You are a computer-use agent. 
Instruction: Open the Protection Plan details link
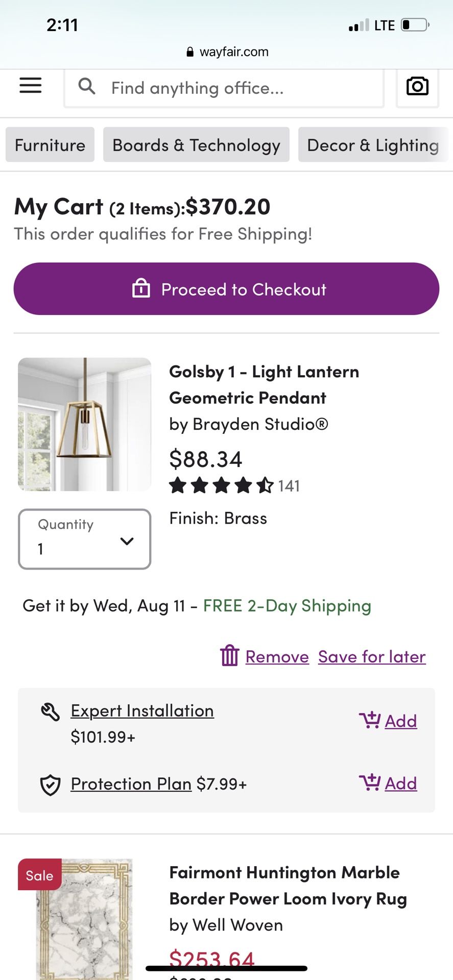coord(131,784)
